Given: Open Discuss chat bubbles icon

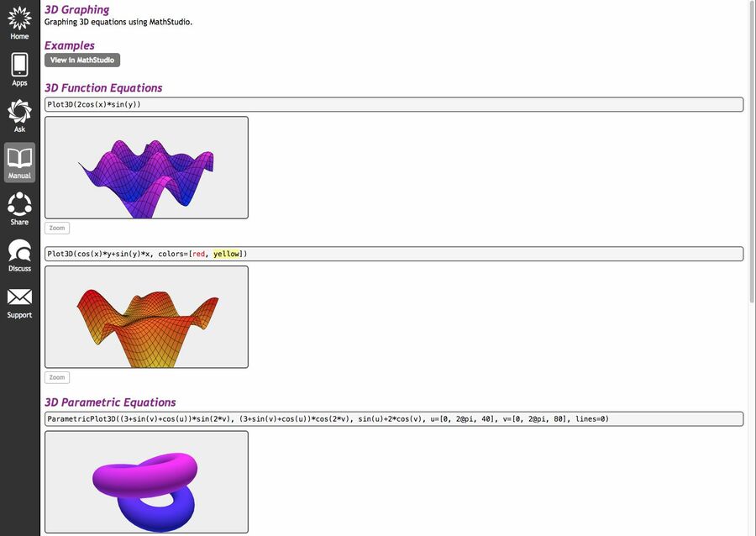Looking at the screenshot, I should (x=19, y=251).
